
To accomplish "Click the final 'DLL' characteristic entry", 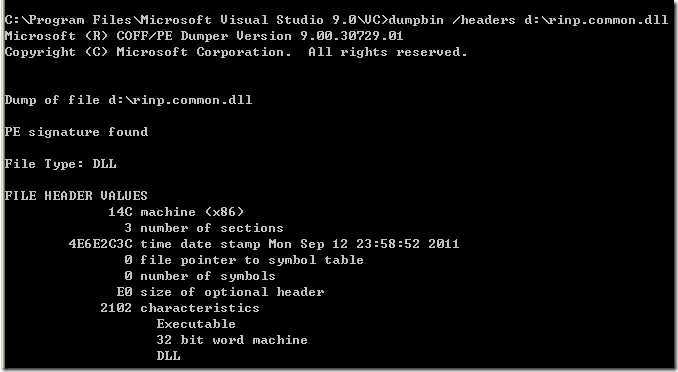I will tap(168, 356).
